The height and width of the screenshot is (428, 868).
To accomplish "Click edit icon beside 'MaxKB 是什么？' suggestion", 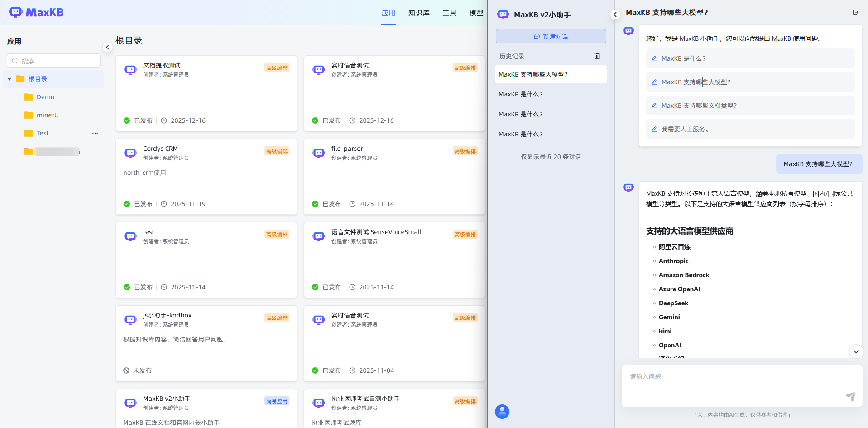I will [x=654, y=58].
